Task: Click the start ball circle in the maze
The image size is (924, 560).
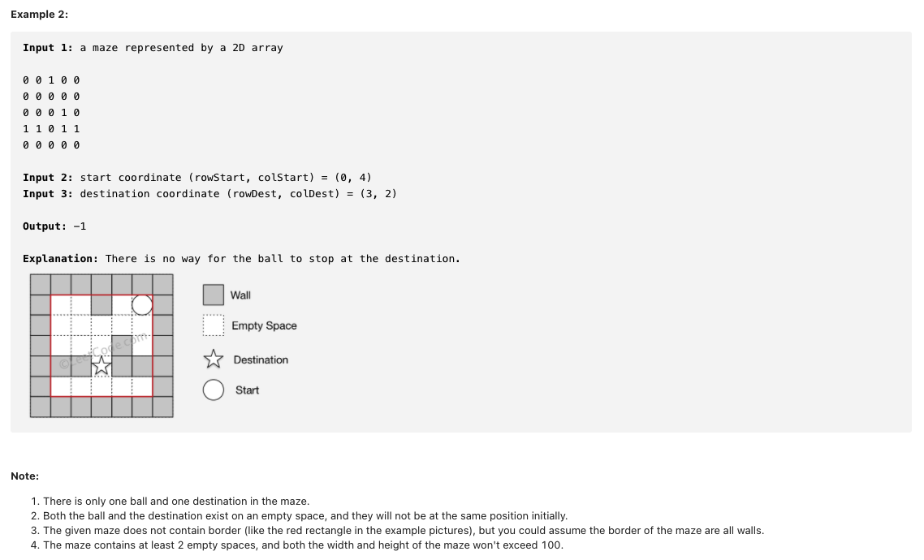Action: click(142, 305)
